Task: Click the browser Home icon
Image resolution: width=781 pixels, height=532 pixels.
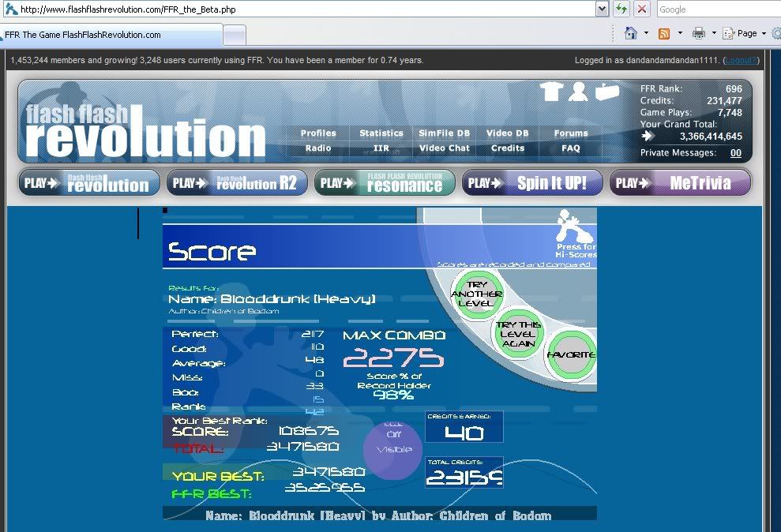Action: click(x=631, y=33)
